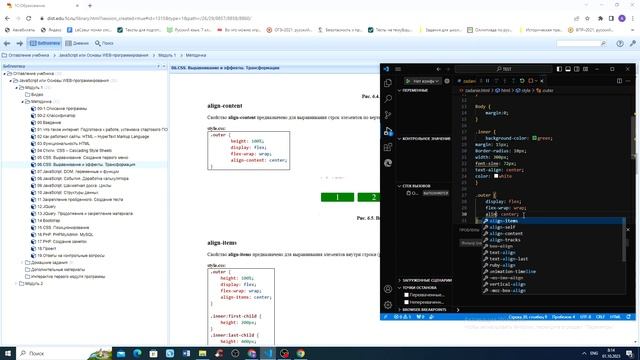The width and height of the screenshot is (640, 360).
Task: Switch to Дневник tab in library toolbar
Action: 77,43
